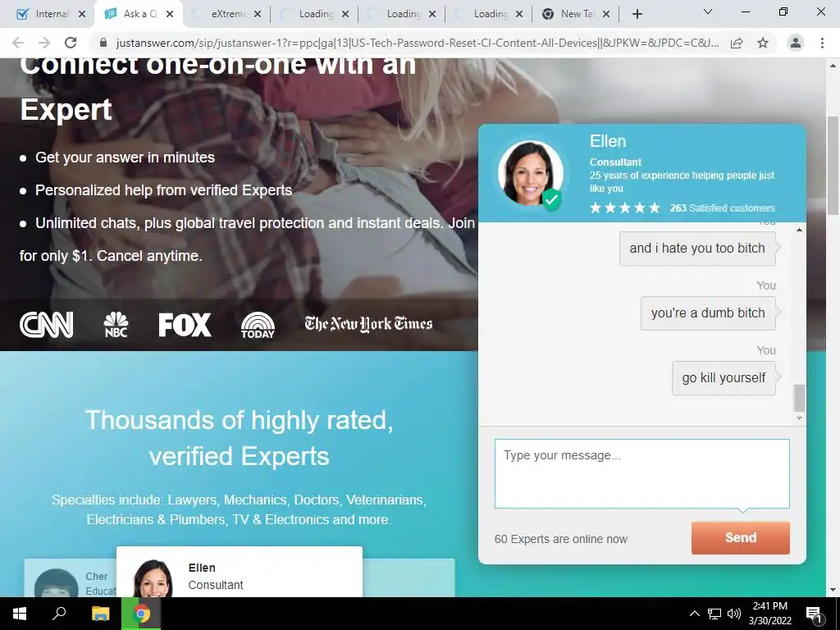Click the NBC peacock logo

[116, 325]
